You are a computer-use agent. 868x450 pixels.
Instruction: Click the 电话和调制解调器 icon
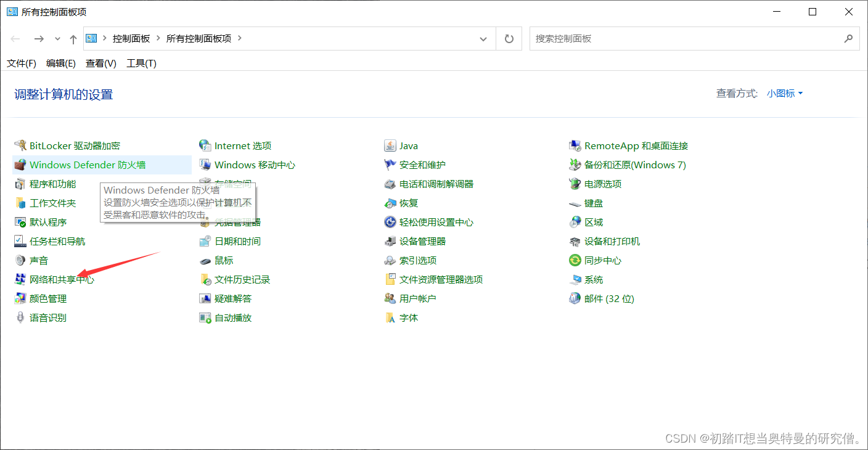(x=390, y=184)
